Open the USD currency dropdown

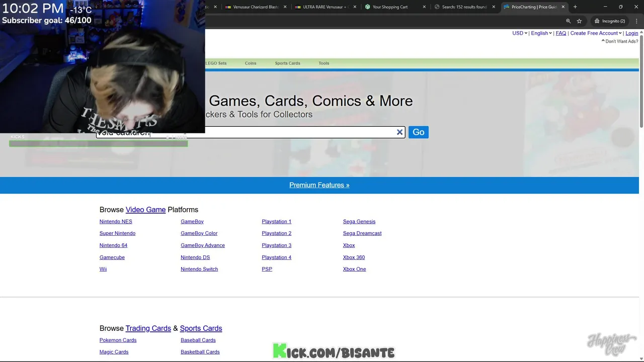click(520, 33)
